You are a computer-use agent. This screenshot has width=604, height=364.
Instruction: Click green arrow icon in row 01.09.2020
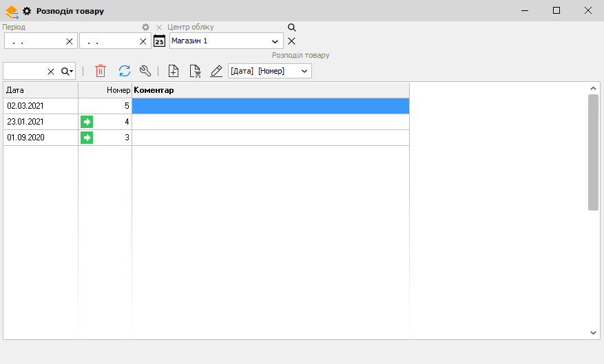(x=87, y=138)
